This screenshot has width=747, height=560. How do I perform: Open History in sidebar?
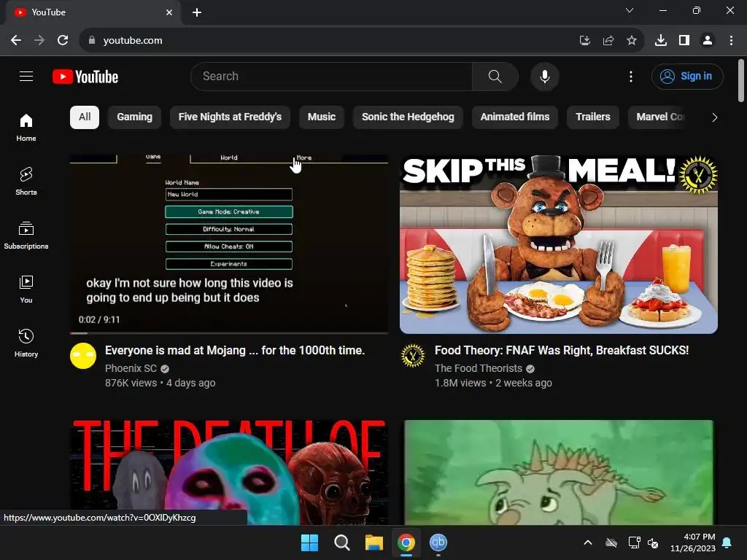click(26, 343)
